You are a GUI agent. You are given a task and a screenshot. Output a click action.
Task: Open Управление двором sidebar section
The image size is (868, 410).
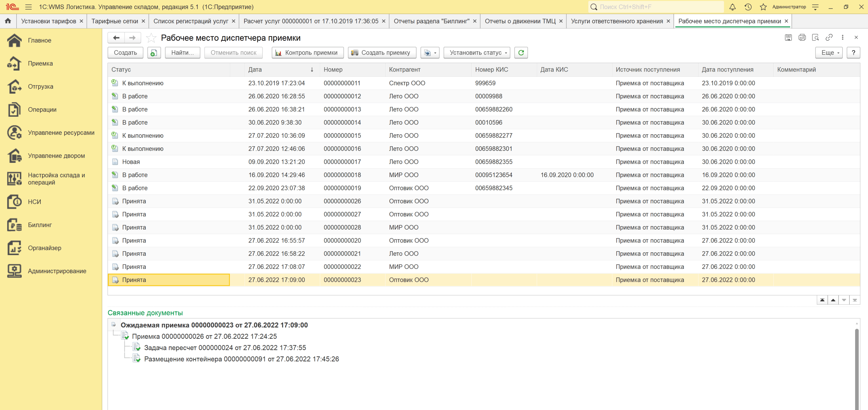click(x=56, y=156)
